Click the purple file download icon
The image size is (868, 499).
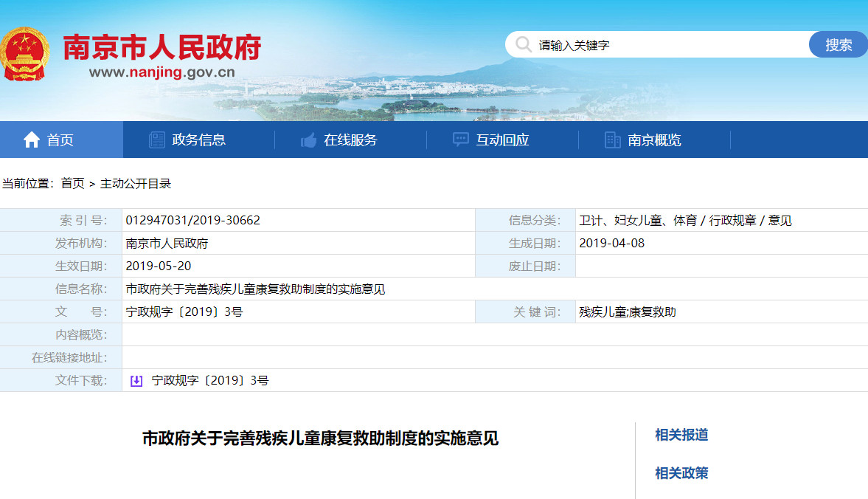[x=136, y=381]
